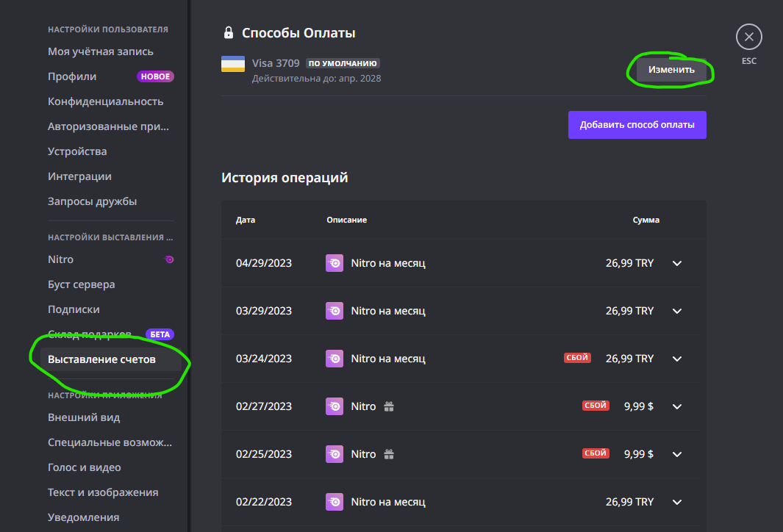Viewport: 783px width, 532px height.
Task: Click the Nitro icon in 02/25/2023 row
Action: click(334, 454)
